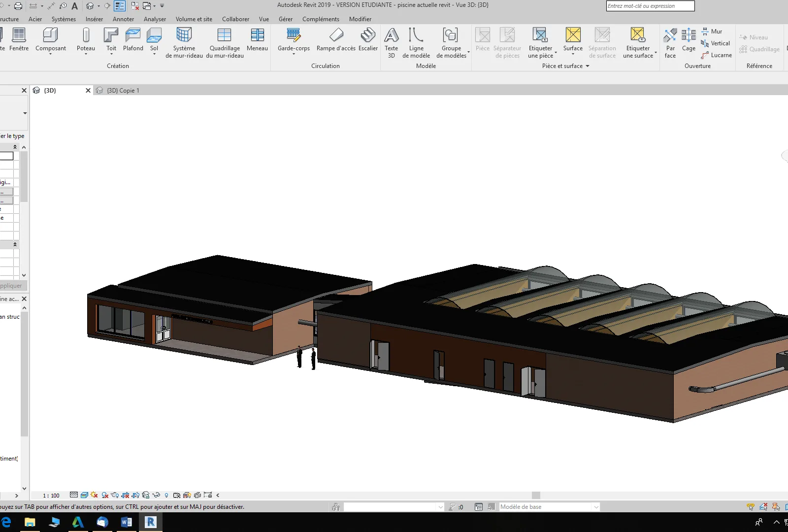
Task: Click the Close Hidden Windows icon
Action: click(x=134, y=6)
